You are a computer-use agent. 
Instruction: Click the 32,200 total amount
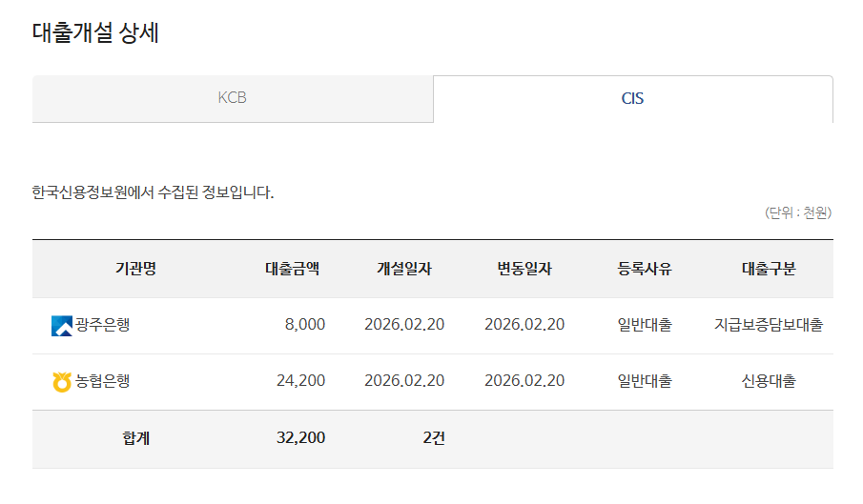pyautogui.click(x=300, y=438)
